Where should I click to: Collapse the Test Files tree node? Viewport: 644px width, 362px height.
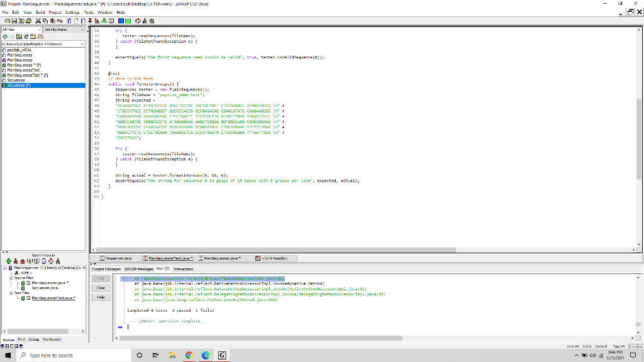[x=11, y=294]
